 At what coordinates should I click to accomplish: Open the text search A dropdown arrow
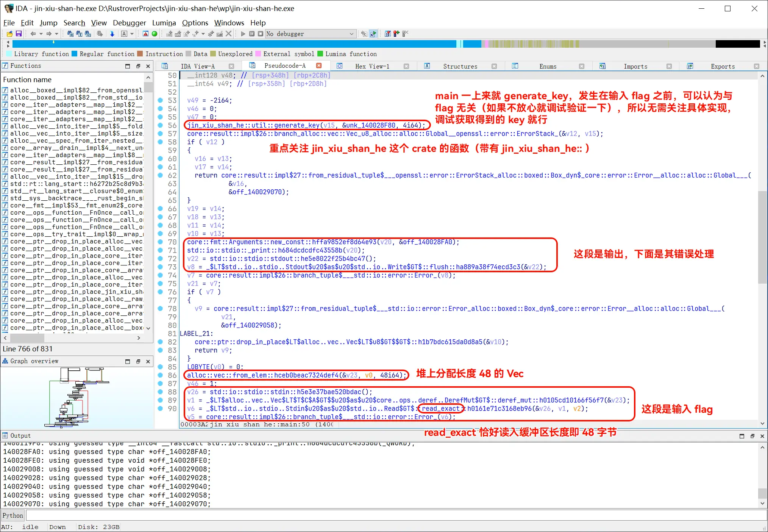(132, 34)
